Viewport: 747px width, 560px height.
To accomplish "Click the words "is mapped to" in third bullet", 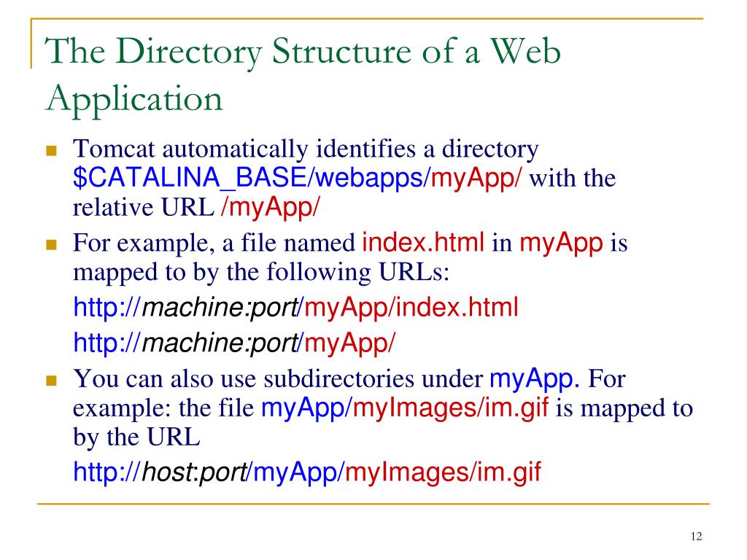I will click(624, 408).
